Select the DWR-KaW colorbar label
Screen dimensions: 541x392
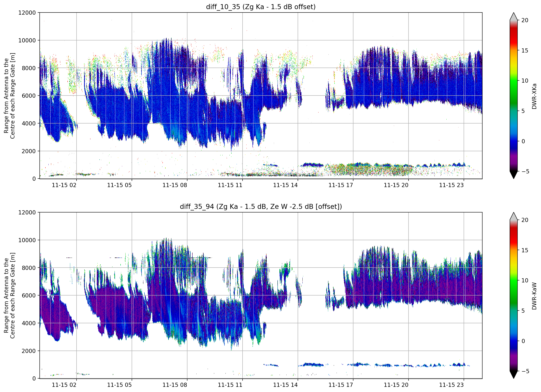(534, 296)
